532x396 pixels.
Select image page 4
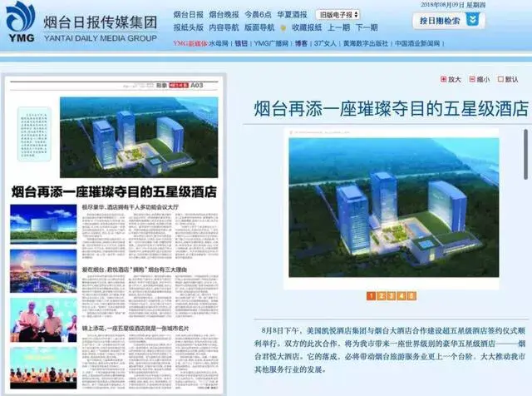401,296
